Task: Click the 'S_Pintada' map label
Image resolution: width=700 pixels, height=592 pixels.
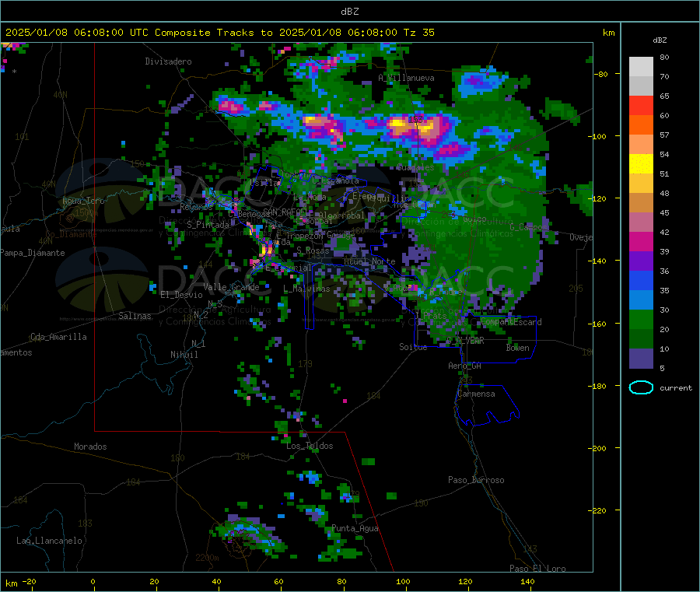Action: coord(208,225)
